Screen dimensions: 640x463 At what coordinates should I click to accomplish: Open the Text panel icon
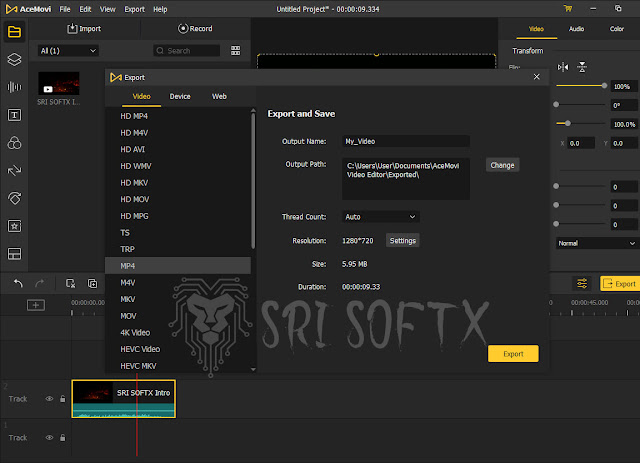click(x=14, y=115)
